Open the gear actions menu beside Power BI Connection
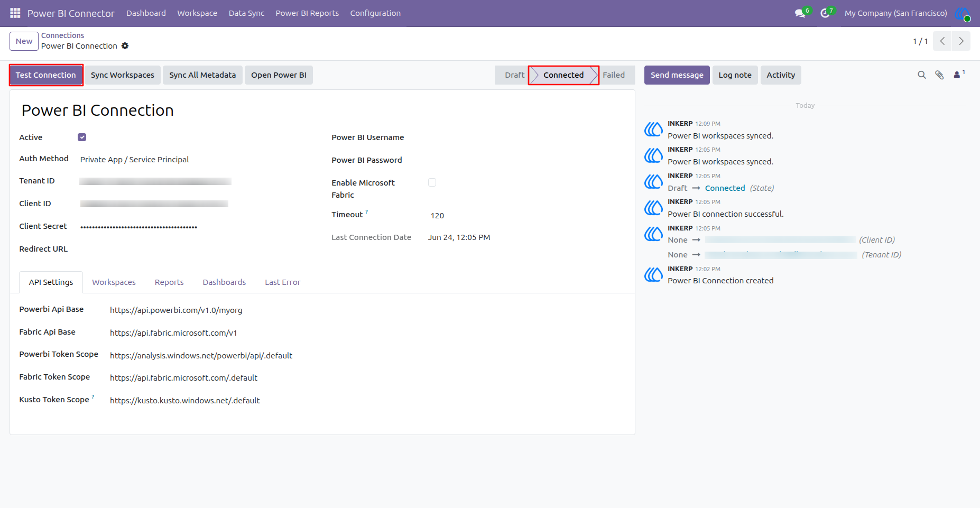Image resolution: width=980 pixels, height=508 pixels. (125, 46)
